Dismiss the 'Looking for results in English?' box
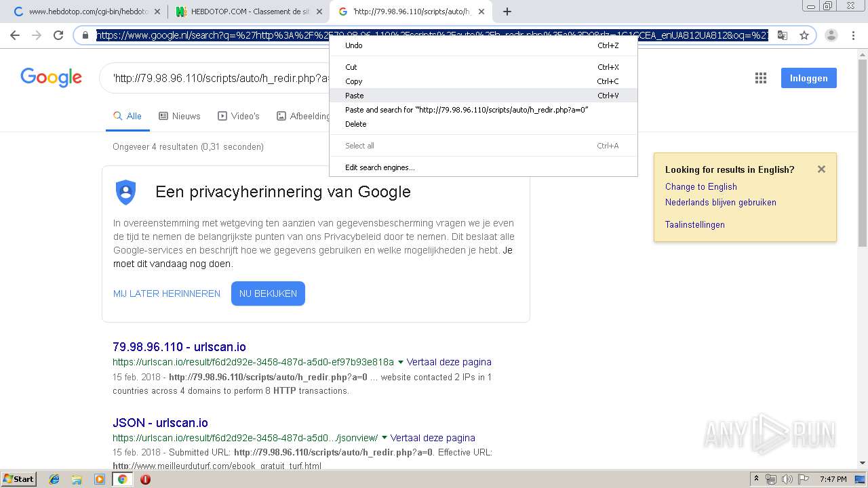868x488 pixels. pyautogui.click(x=821, y=169)
